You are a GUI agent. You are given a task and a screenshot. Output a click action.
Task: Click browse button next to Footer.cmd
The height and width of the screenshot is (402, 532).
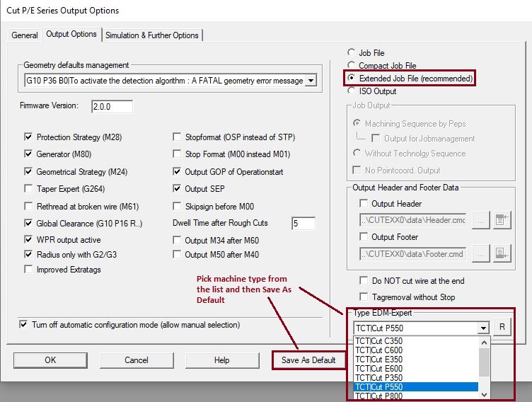[481, 253]
